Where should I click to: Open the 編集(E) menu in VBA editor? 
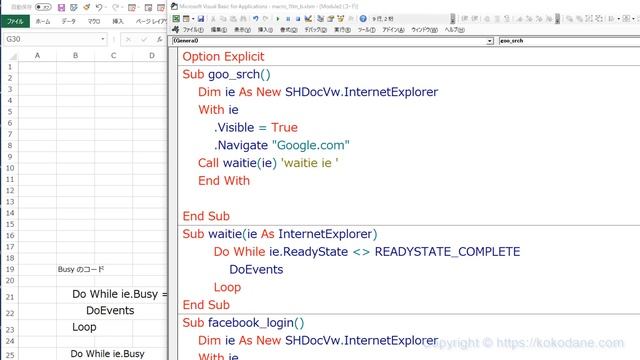[x=219, y=30]
